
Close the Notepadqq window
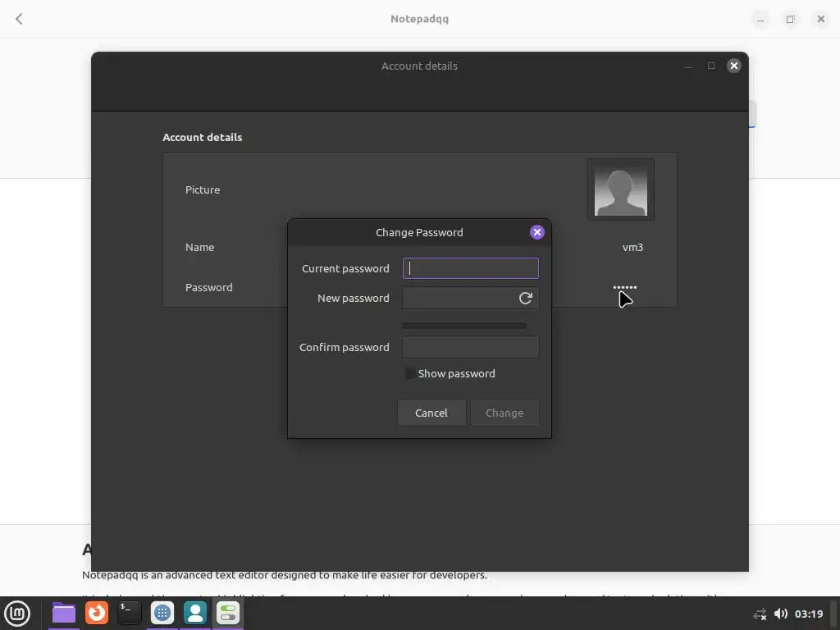(820, 19)
